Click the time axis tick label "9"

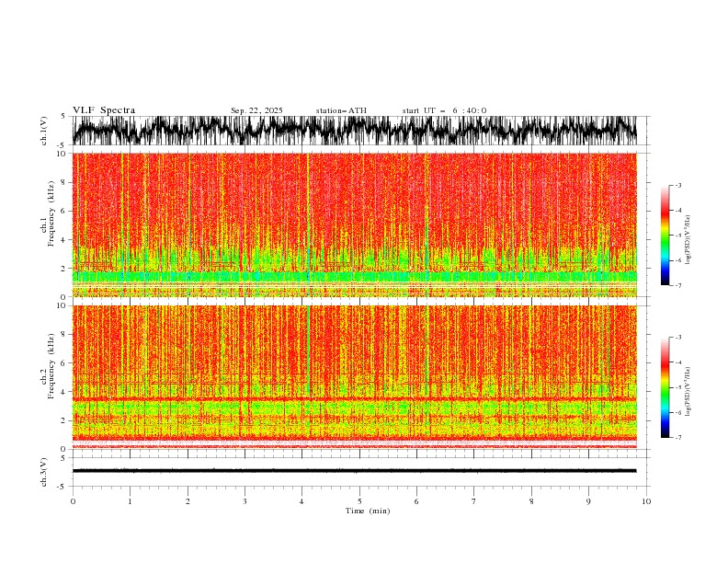[588, 501]
